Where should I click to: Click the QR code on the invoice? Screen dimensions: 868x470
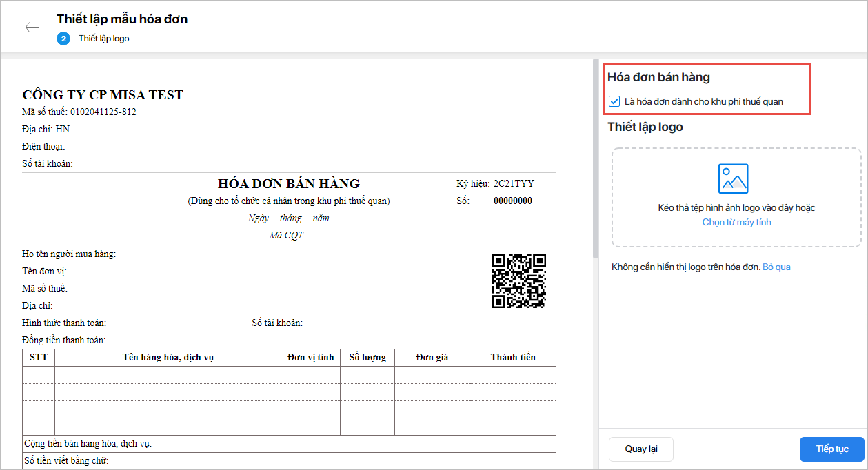click(518, 281)
